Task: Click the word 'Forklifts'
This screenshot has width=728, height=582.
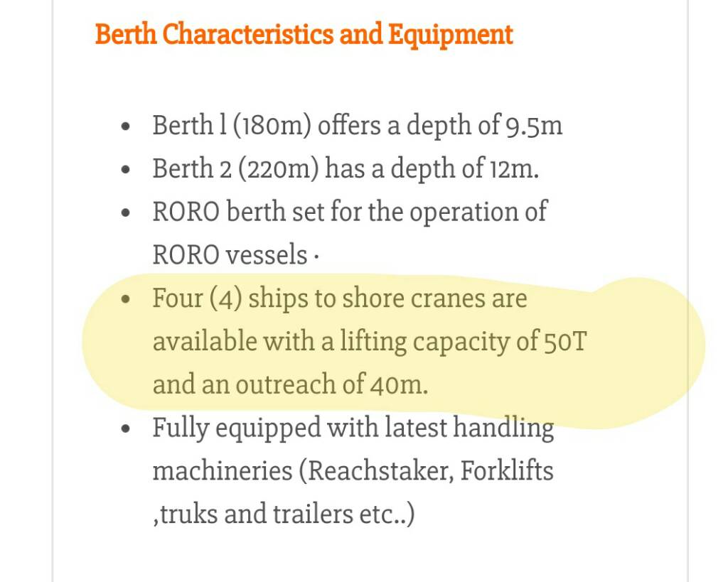Action: coord(507,470)
